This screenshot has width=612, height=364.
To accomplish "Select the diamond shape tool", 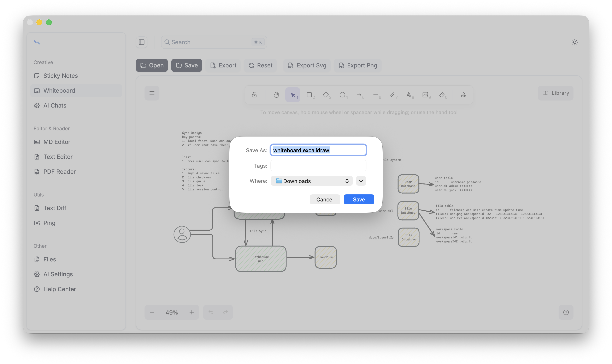I will 326,95.
